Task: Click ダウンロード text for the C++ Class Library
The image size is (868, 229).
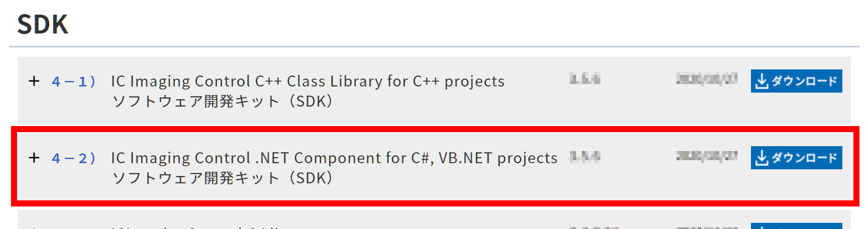Action: click(x=804, y=82)
